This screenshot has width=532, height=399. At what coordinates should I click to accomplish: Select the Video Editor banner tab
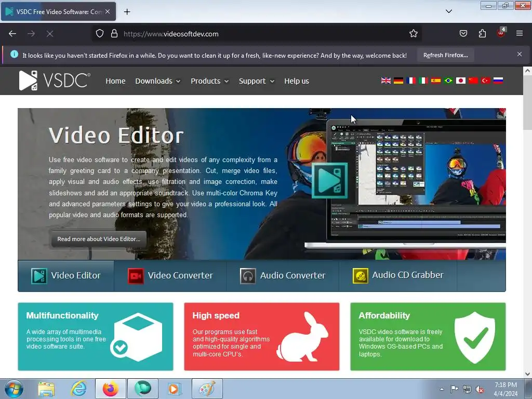66,275
